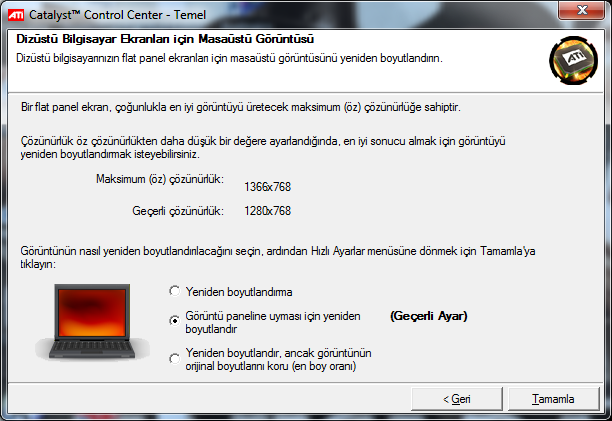Select the "Yeniden boyutlandırma" radio button
612x421 pixels.
174,291
